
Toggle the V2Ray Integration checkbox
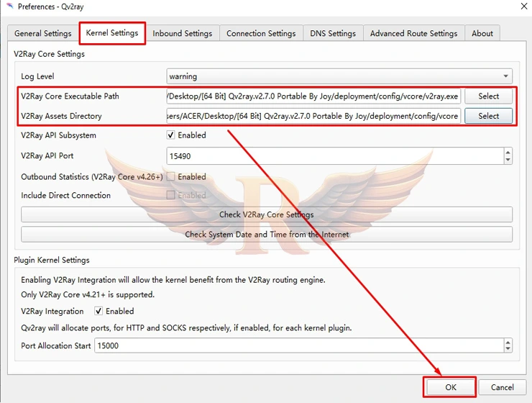pyautogui.click(x=99, y=312)
